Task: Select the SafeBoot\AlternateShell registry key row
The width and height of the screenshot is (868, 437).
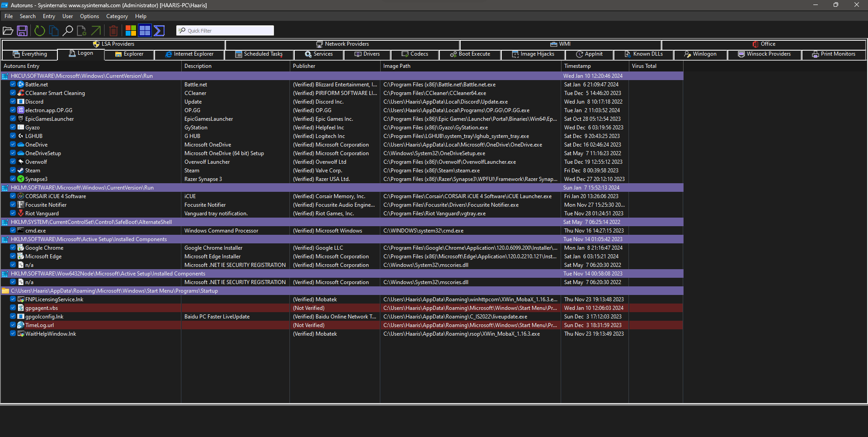Action: [342, 222]
